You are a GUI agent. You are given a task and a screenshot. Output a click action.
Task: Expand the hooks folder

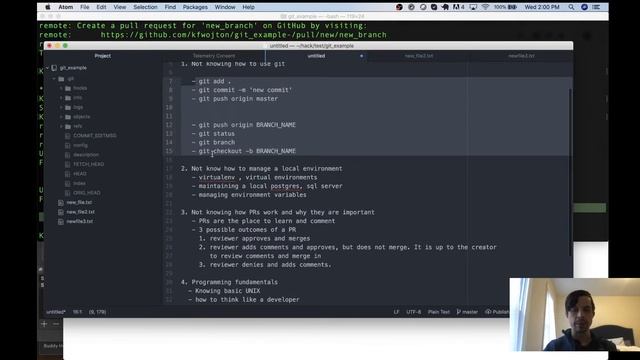[61, 88]
